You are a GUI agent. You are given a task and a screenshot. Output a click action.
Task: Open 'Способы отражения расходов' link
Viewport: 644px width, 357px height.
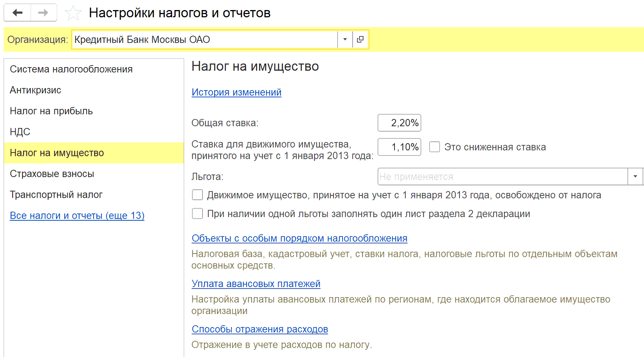tap(260, 329)
